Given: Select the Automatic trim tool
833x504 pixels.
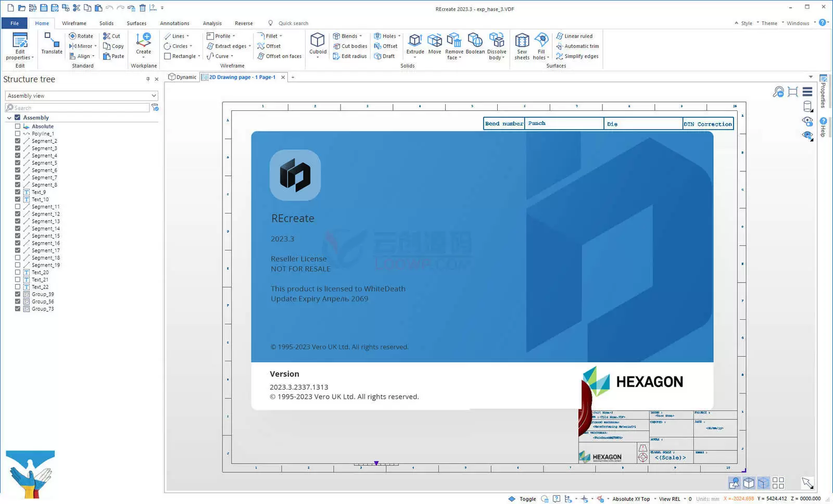Looking at the screenshot, I should tap(577, 46).
